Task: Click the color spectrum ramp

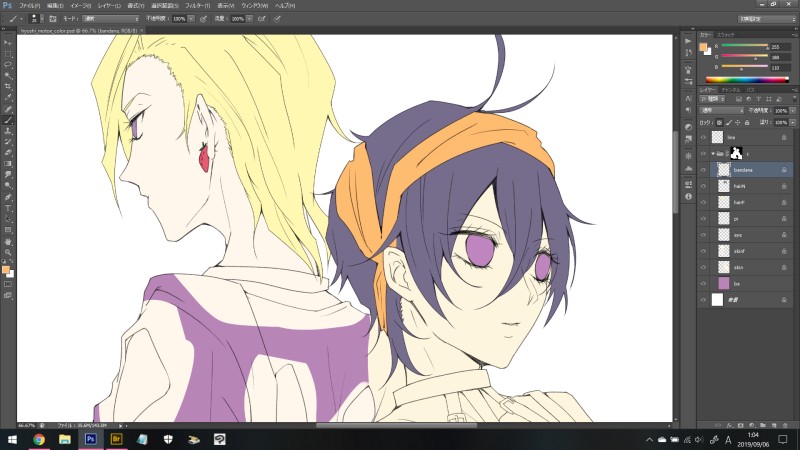Action: [747, 80]
